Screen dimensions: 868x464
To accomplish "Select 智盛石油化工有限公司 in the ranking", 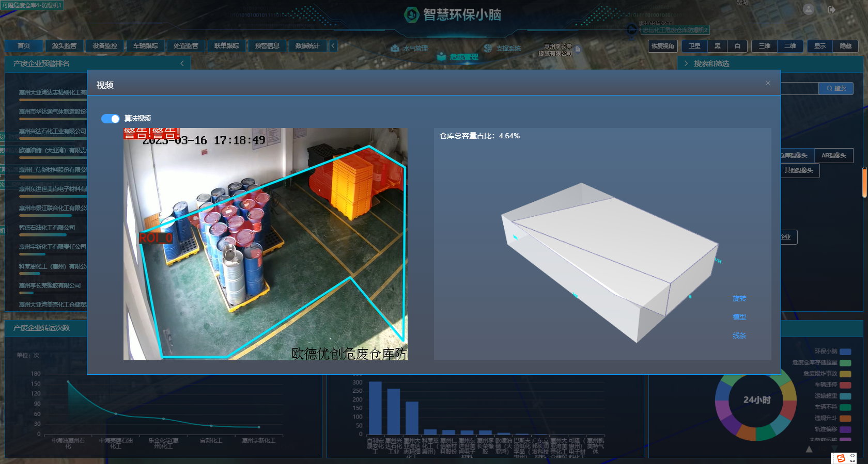I will pyautogui.click(x=47, y=228).
